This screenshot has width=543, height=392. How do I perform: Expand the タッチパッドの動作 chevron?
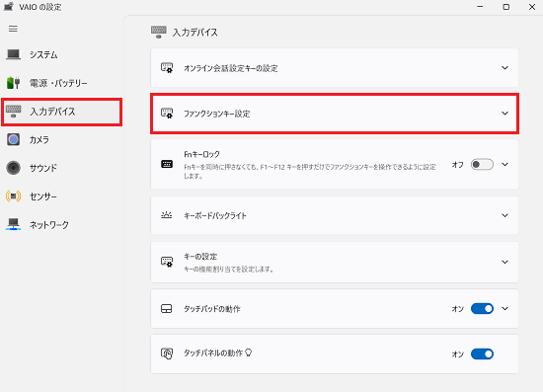[x=504, y=308]
